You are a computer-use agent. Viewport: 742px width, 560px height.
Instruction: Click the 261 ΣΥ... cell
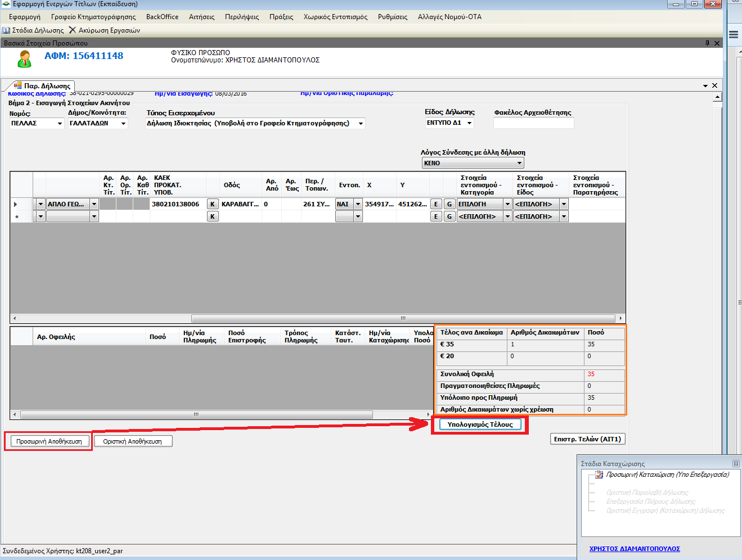point(317,204)
